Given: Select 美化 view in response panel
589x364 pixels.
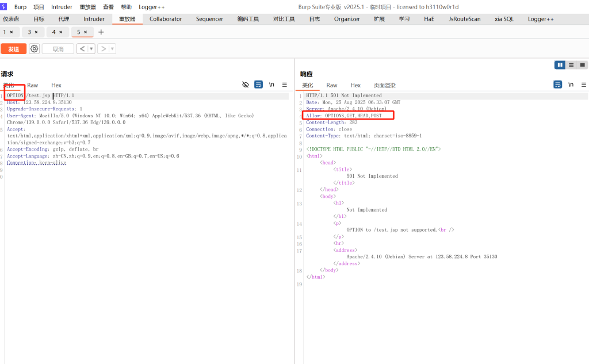Looking at the screenshot, I should (x=308, y=85).
